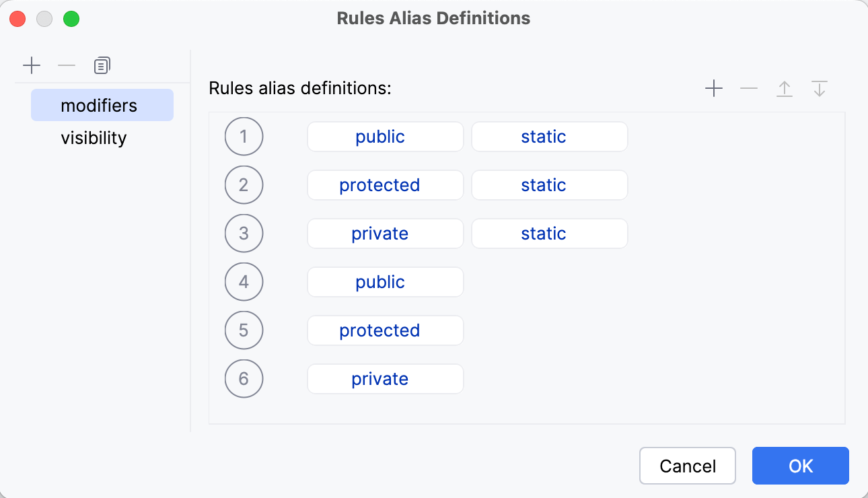
Task: Click the remove rules alias minus icon above sidebar
Action: (x=66, y=65)
